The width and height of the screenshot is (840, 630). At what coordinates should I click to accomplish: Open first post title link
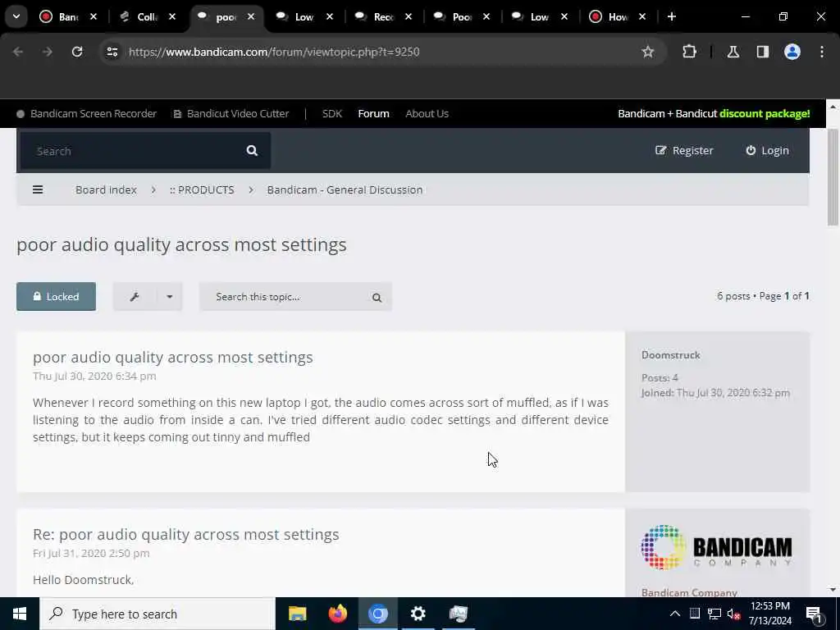click(173, 358)
